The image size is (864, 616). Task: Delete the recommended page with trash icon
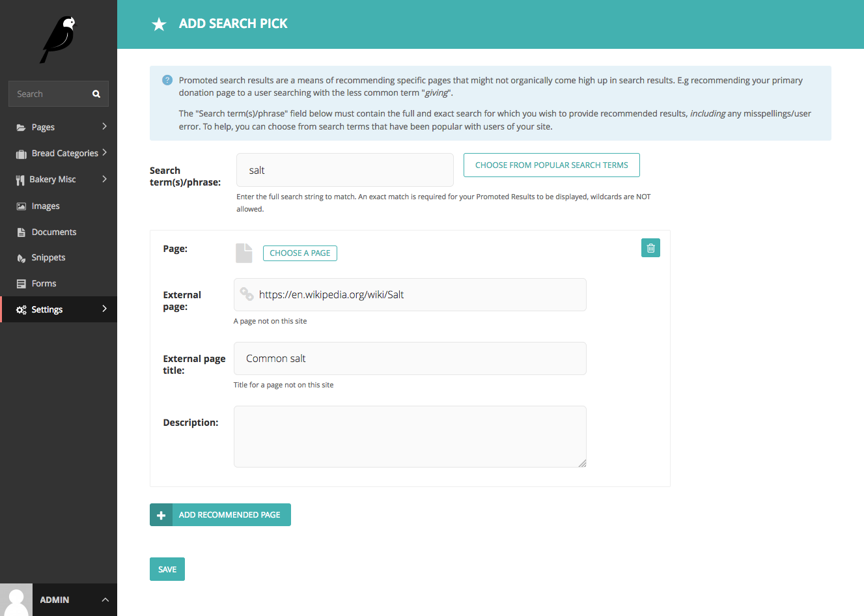point(650,248)
